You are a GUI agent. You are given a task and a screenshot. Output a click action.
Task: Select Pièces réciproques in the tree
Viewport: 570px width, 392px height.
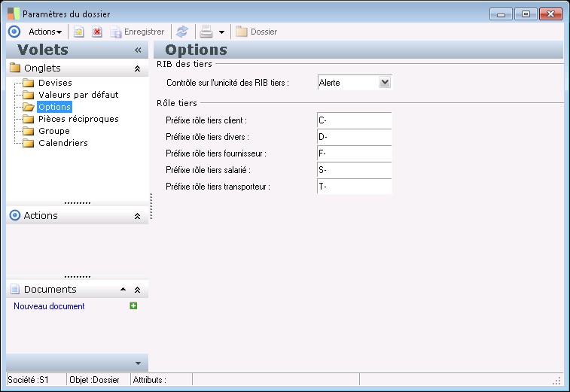[78, 119]
